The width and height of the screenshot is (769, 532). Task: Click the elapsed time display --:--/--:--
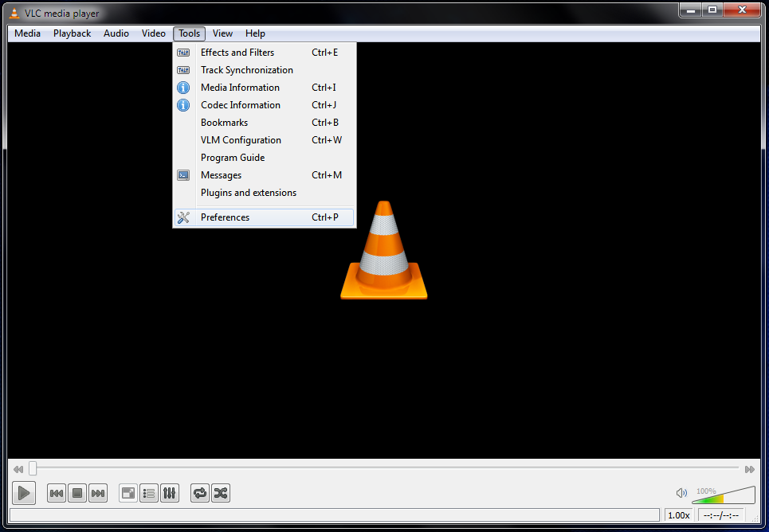[721, 515]
